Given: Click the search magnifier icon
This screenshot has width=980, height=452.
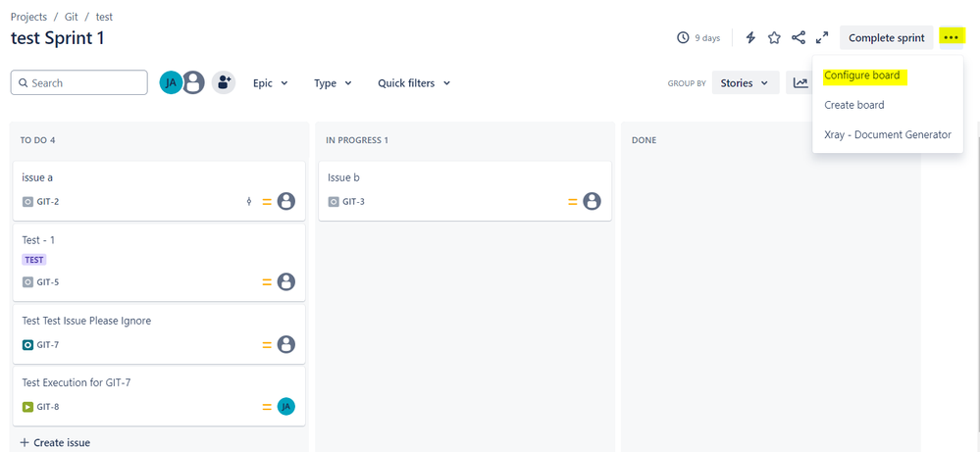Looking at the screenshot, I should [x=24, y=83].
